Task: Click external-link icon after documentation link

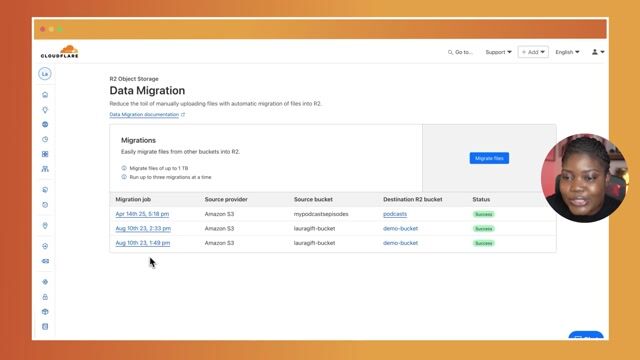Action: point(183,115)
